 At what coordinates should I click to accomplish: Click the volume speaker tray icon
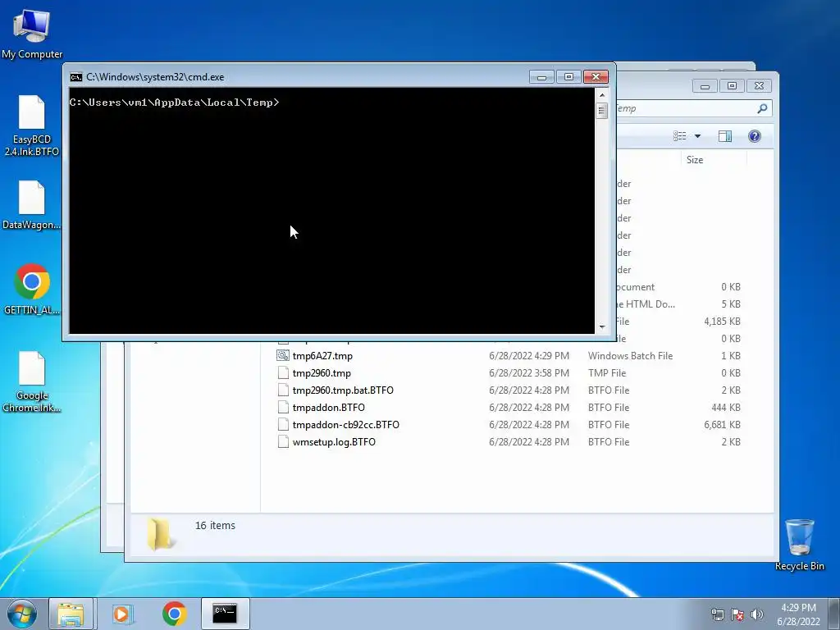coord(756,614)
